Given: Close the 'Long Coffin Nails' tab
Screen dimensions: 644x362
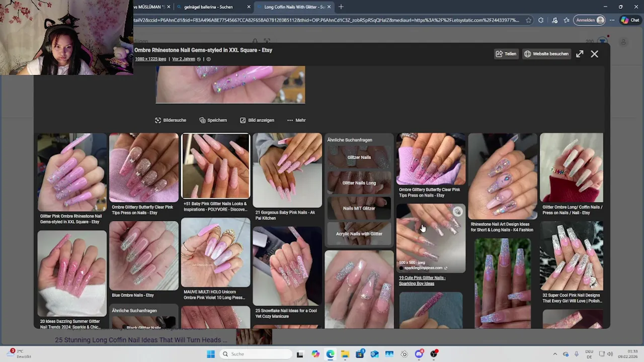Looking at the screenshot, I should [x=329, y=7].
